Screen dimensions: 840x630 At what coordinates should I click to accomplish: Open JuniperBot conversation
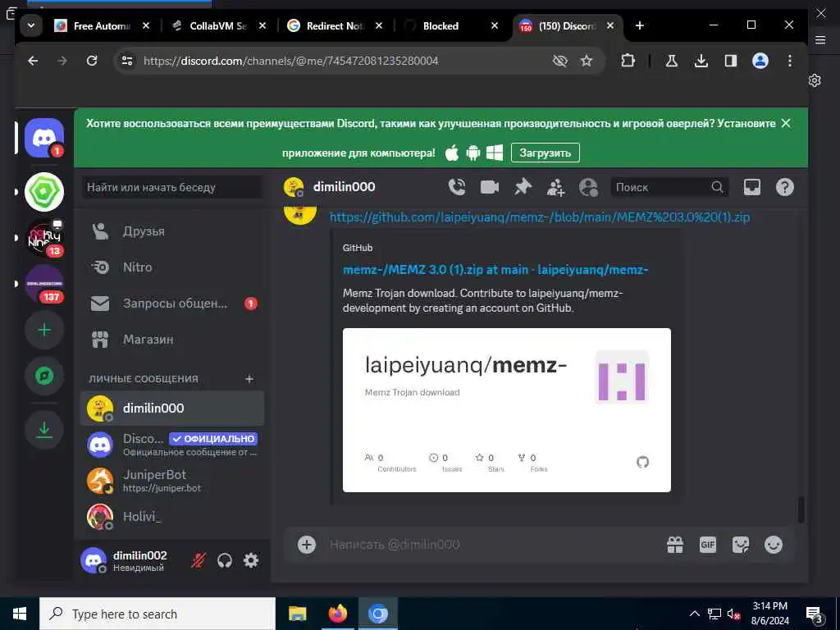click(x=172, y=481)
